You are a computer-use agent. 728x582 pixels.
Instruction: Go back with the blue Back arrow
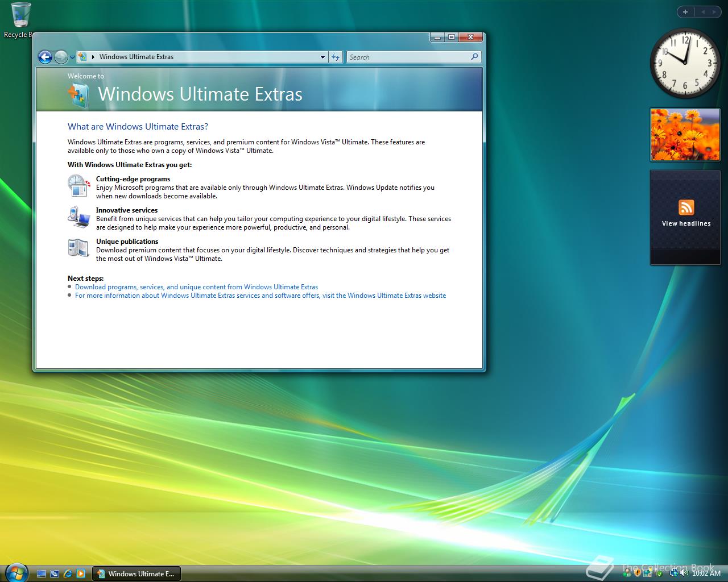pos(45,57)
